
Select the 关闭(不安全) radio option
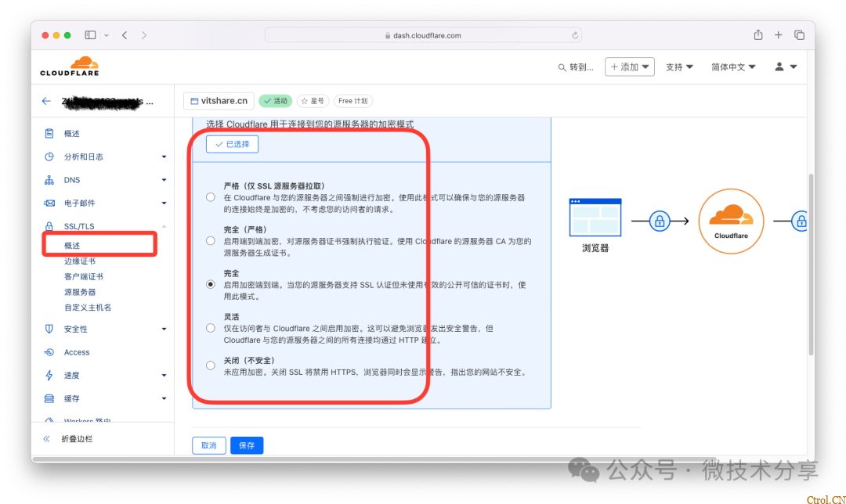211,365
